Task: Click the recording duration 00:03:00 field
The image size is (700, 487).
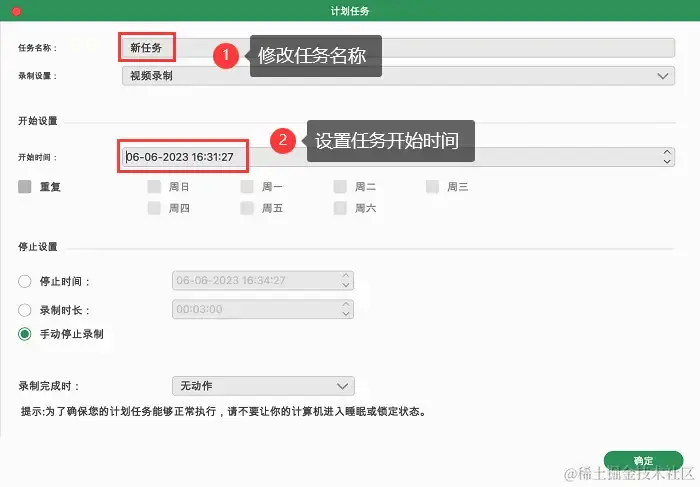Action: (x=263, y=309)
